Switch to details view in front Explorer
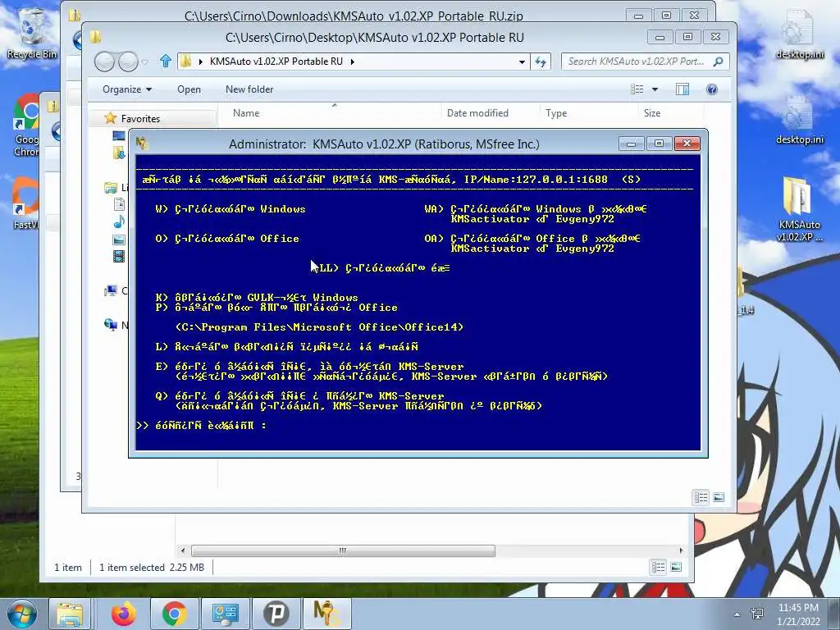 click(701, 498)
